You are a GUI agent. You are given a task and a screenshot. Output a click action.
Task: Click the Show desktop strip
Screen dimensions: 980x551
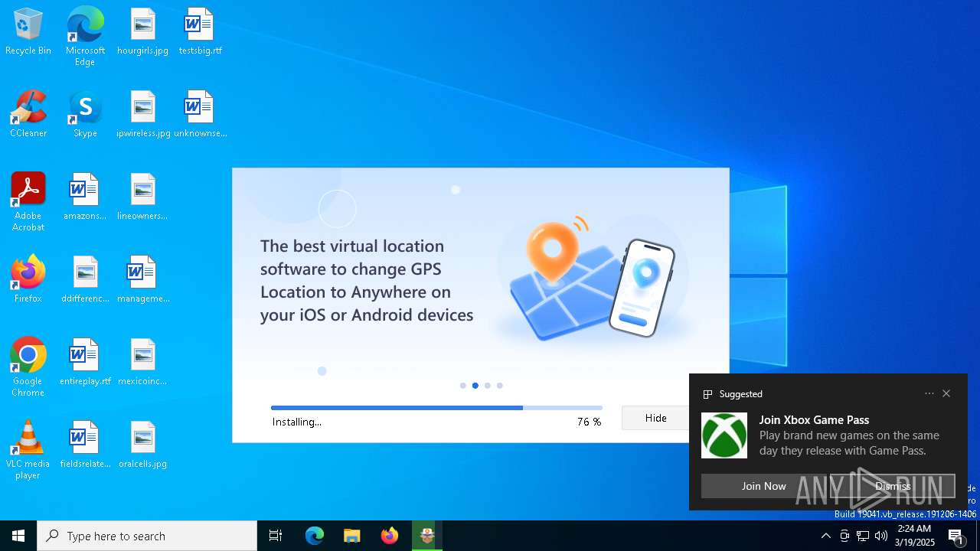pos(978,536)
